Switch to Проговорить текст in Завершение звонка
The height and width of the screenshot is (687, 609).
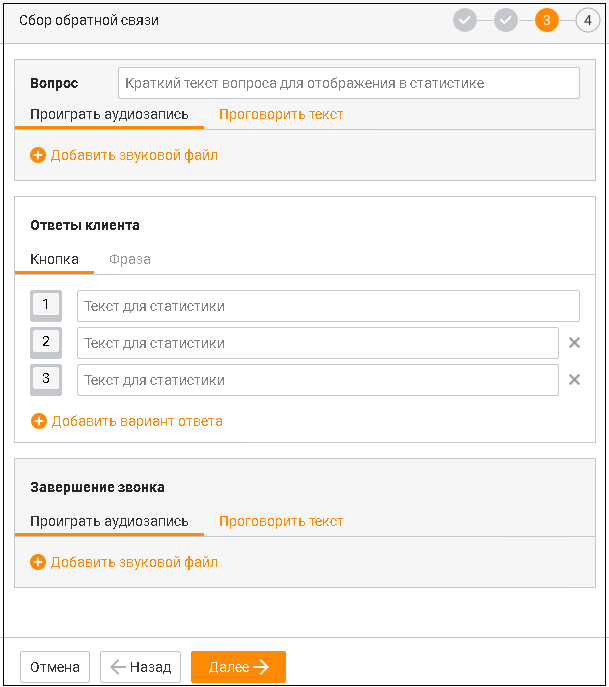[x=281, y=521]
